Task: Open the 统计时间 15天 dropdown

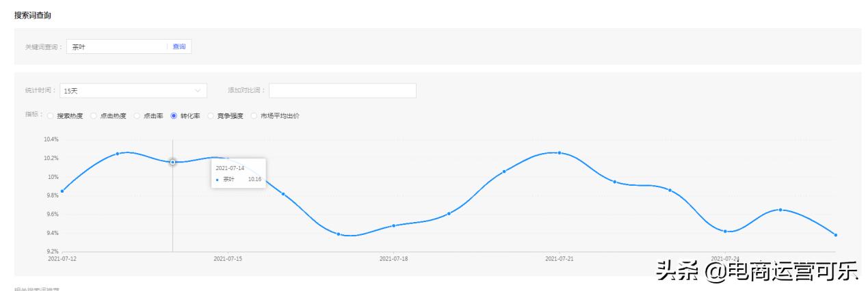Action: pyautogui.click(x=133, y=90)
